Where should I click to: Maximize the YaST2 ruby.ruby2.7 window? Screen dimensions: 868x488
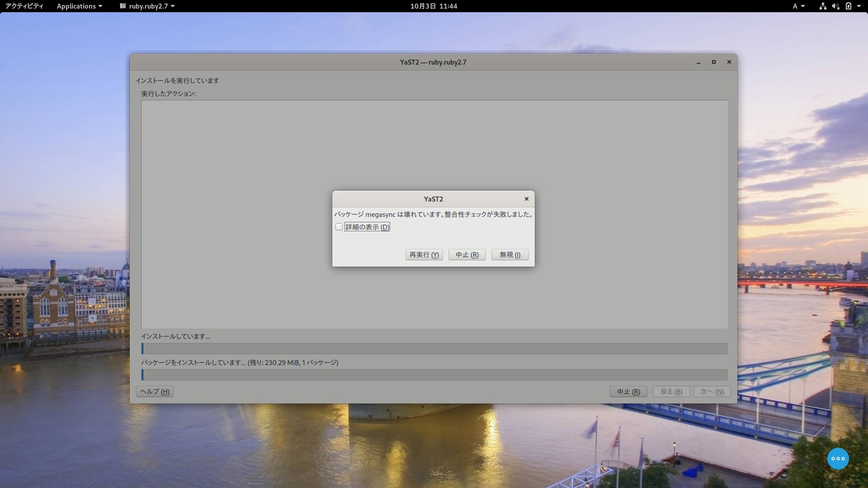(x=714, y=62)
